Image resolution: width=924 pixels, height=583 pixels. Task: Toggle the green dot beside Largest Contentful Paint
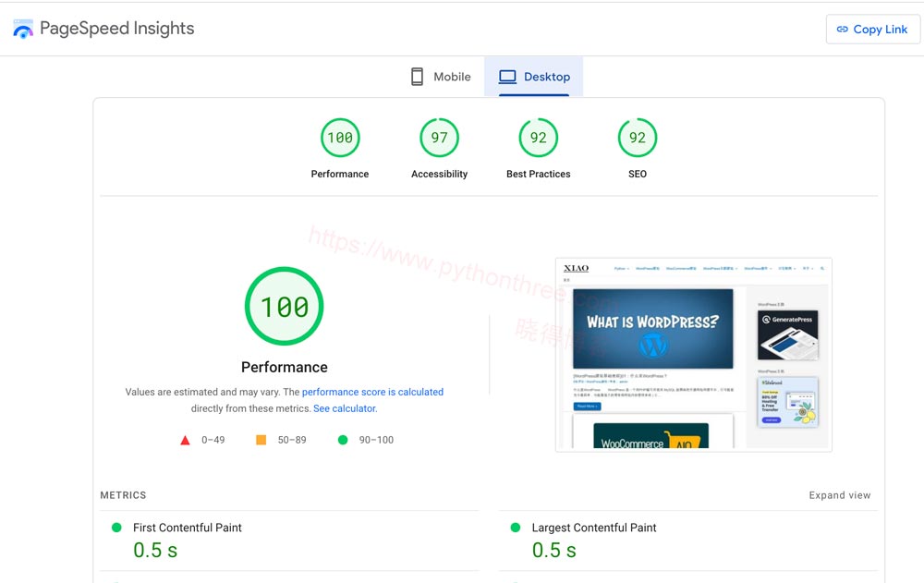click(514, 528)
